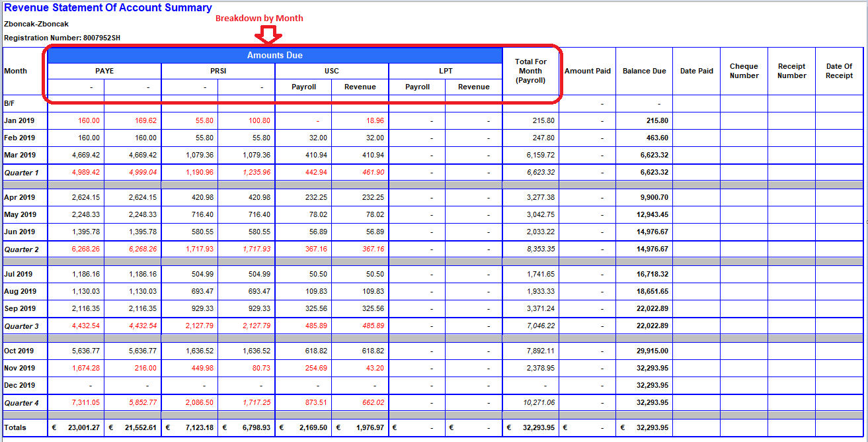Click the 16,718.32 balance due for Jul 2019
Screen dimensions: 868x442
[x=652, y=274]
